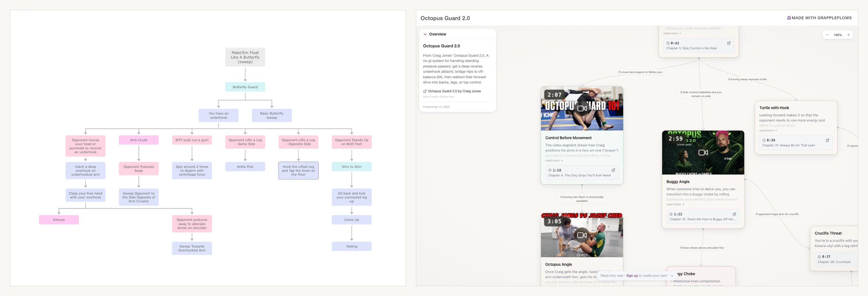Click the clock icon beside 1:18 timestamp

(x=550, y=170)
